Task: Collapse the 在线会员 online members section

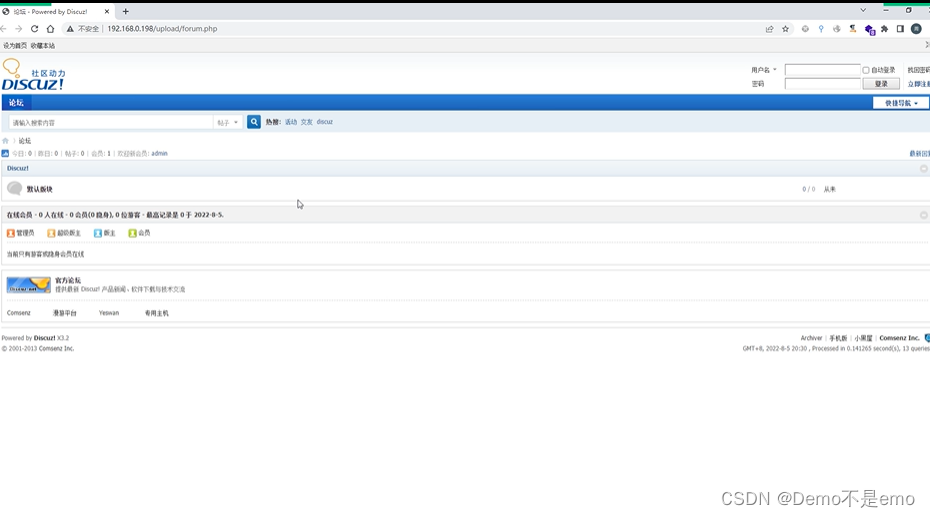Action: coord(923,215)
